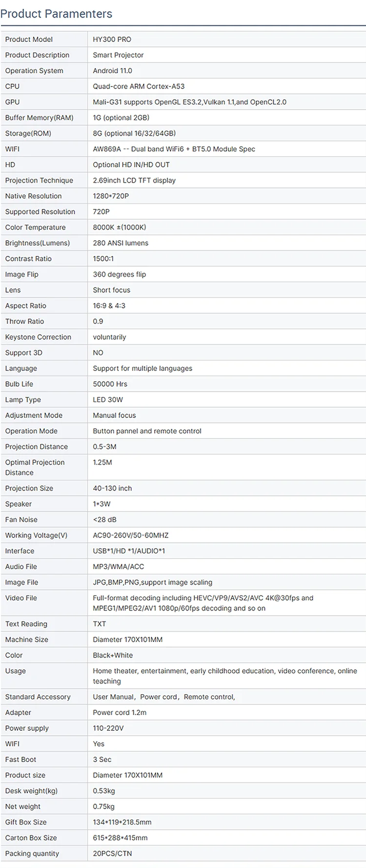Select the Operation System label cell
Viewport: 366px width, 868px height.
point(34,71)
